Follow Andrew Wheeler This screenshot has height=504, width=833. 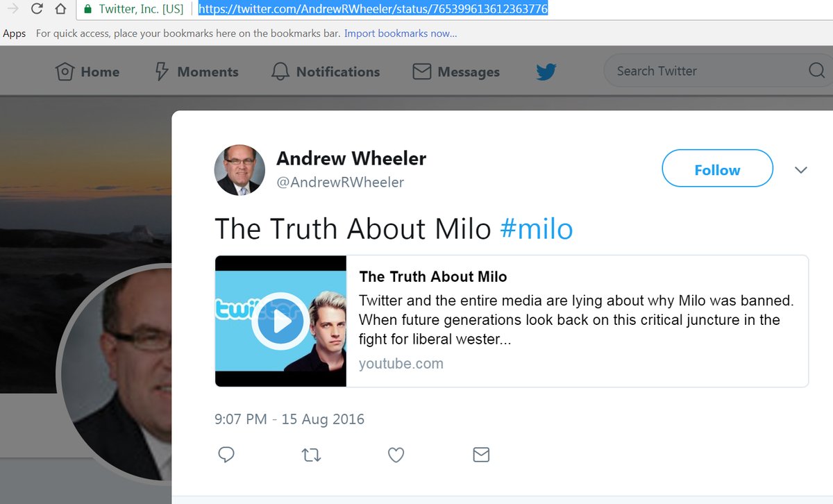(x=717, y=169)
